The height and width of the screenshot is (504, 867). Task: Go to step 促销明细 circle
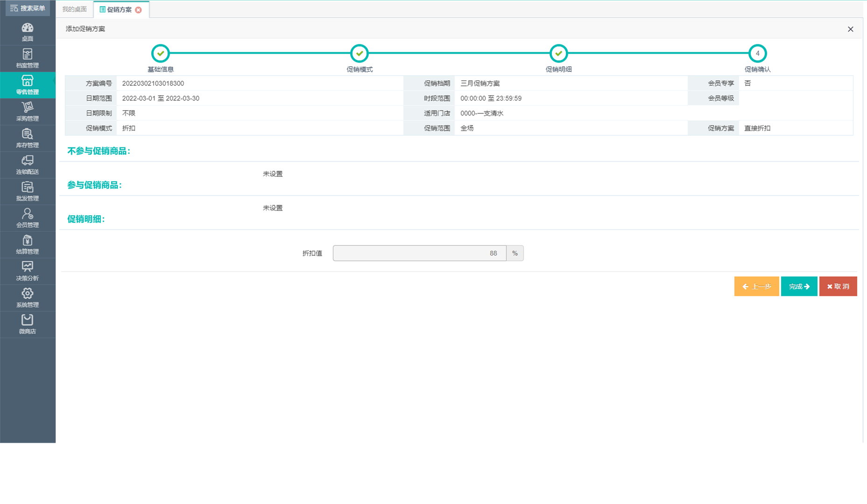pos(558,53)
